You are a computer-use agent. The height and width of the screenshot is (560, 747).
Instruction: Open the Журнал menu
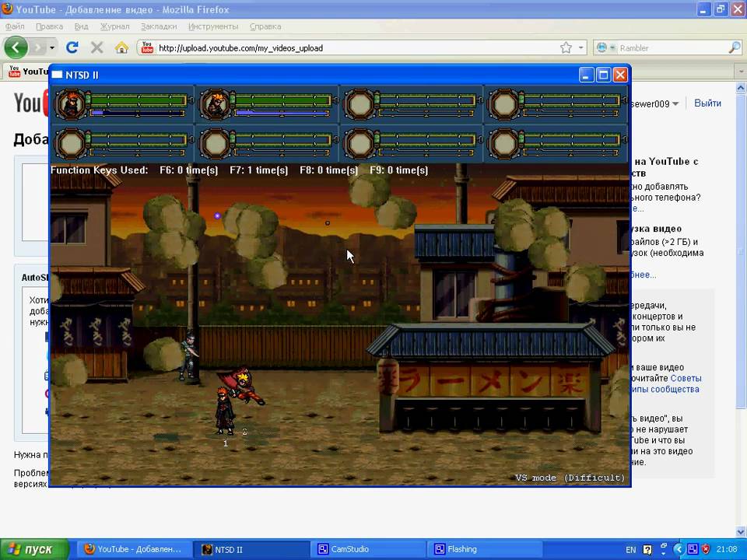pyautogui.click(x=114, y=26)
